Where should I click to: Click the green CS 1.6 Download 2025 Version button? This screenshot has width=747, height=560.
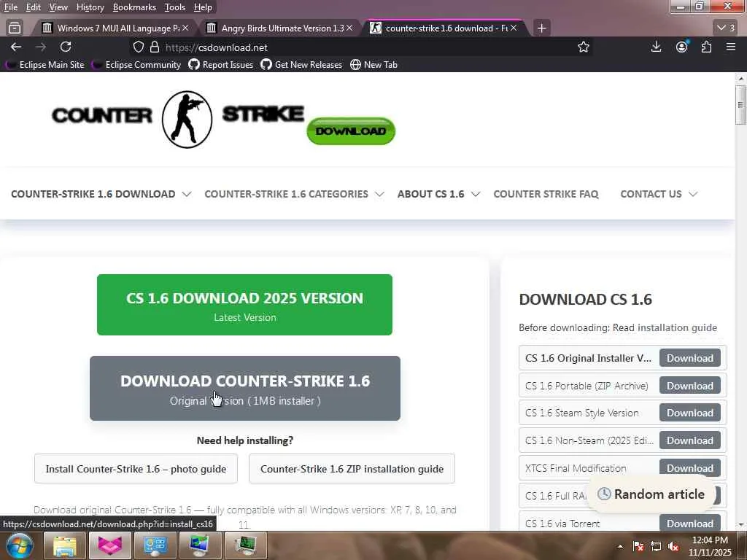244,305
